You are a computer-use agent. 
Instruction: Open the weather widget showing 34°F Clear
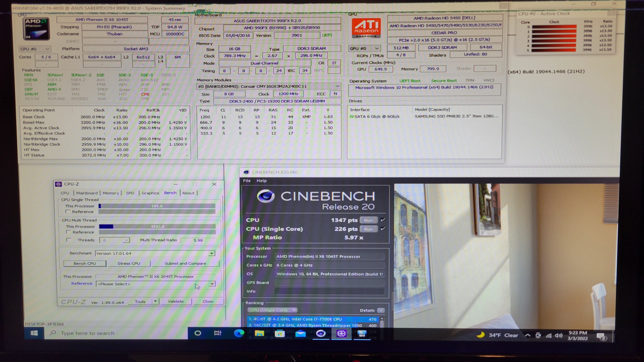point(497,335)
